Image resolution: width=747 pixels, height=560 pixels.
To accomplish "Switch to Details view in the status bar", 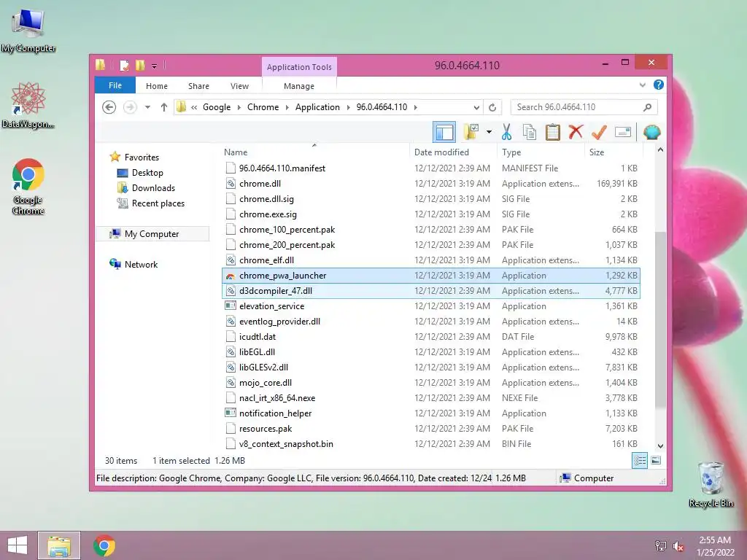I will [x=640, y=461].
